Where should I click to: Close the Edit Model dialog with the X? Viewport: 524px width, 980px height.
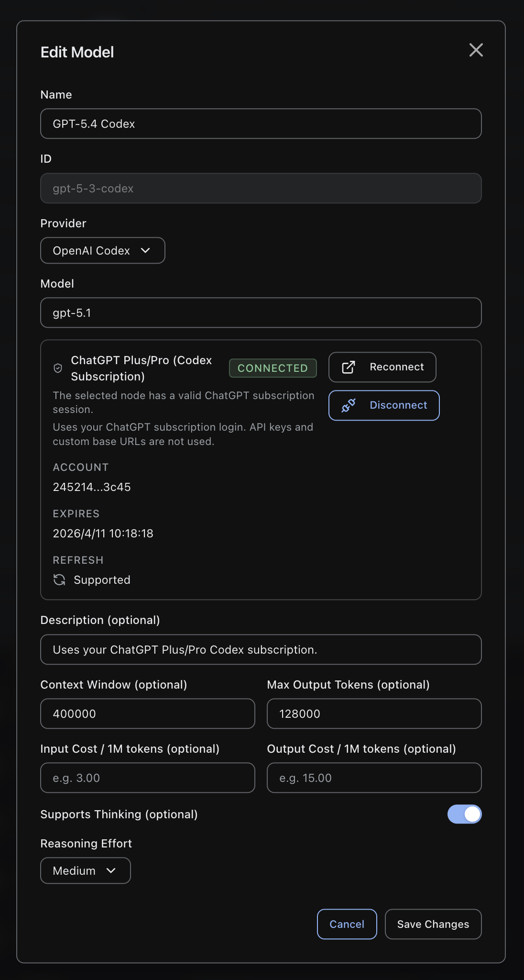pos(476,51)
